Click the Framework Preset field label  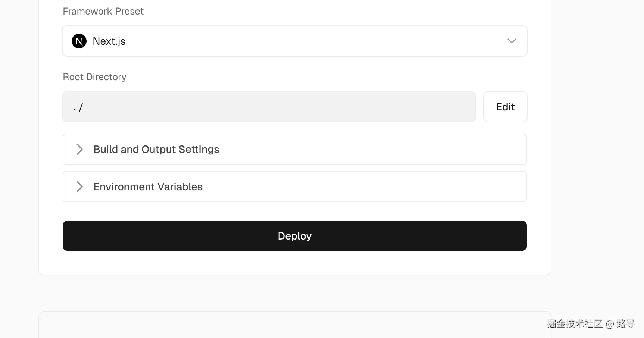coord(103,11)
